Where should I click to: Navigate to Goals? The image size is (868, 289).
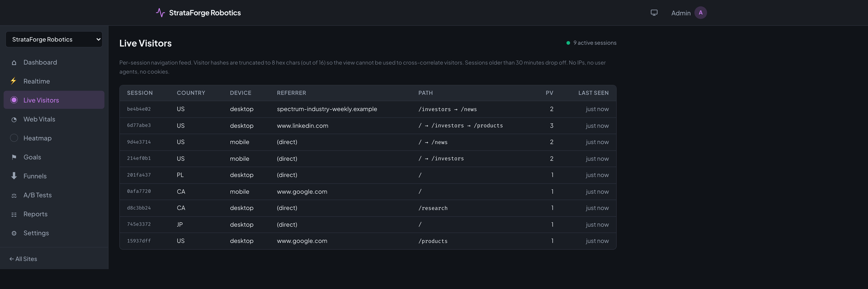coord(54,157)
